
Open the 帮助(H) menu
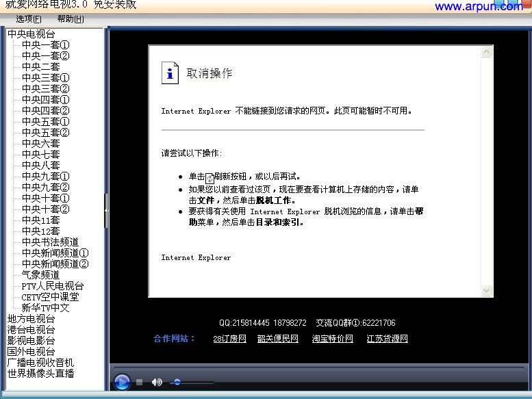(71, 18)
